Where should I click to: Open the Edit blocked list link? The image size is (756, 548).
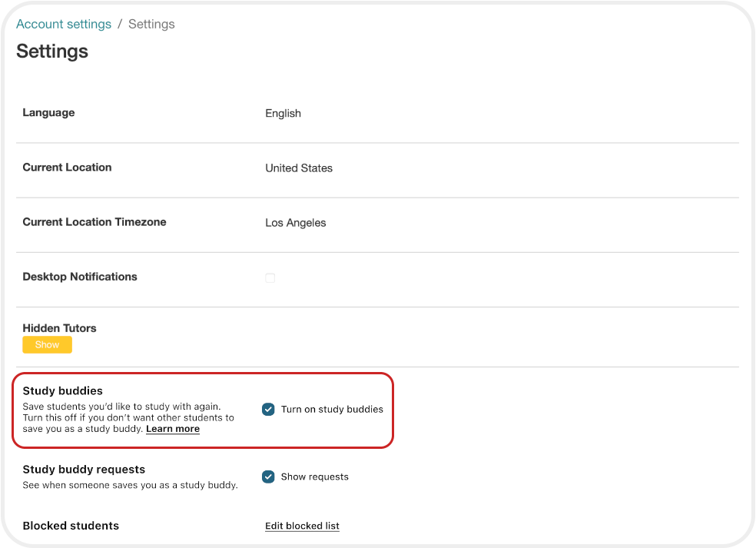(x=302, y=526)
